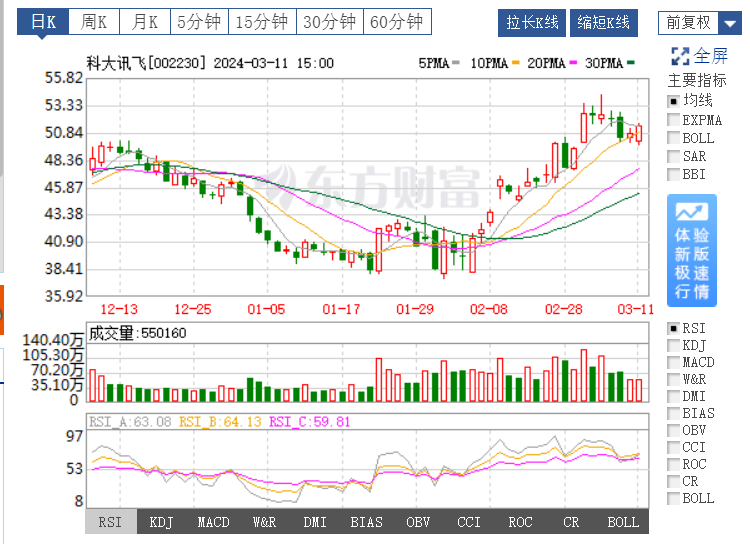
Task: Open the 前复权 dropdown arrow
Action: (730, 23)
